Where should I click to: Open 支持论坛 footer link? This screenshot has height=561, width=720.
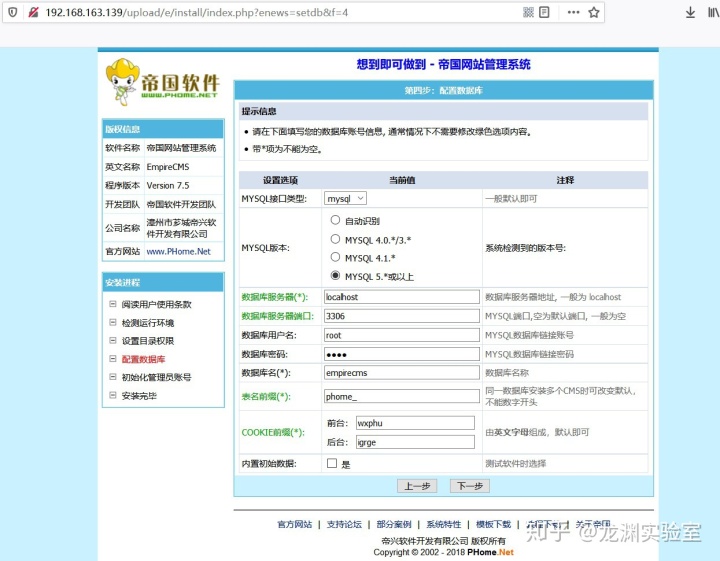pyautogui.click(x=344, y=524)
